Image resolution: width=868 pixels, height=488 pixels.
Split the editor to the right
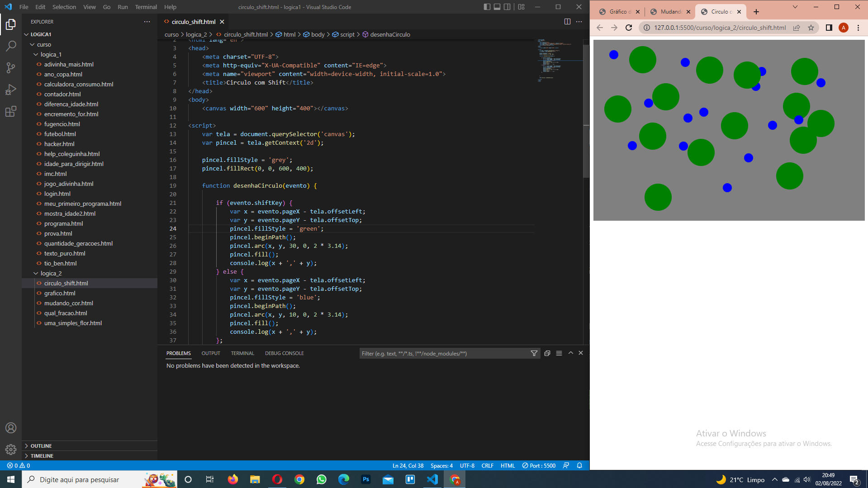click(567, 22)
